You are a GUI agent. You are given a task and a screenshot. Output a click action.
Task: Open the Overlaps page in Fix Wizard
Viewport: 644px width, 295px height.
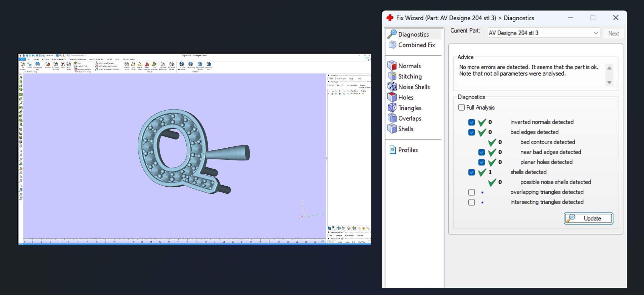pos(410,118)
